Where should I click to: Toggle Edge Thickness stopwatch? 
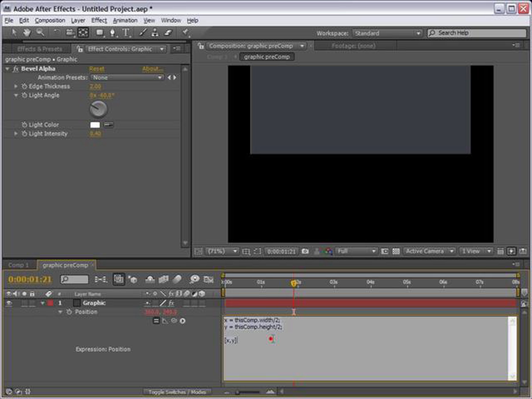click(x=24, y=86)
